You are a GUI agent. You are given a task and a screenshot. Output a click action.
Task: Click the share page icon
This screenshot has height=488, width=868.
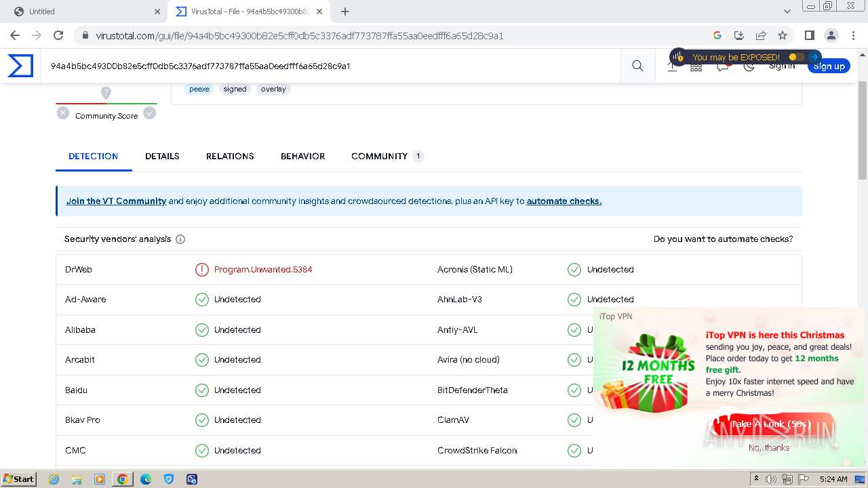coord(761,35)
